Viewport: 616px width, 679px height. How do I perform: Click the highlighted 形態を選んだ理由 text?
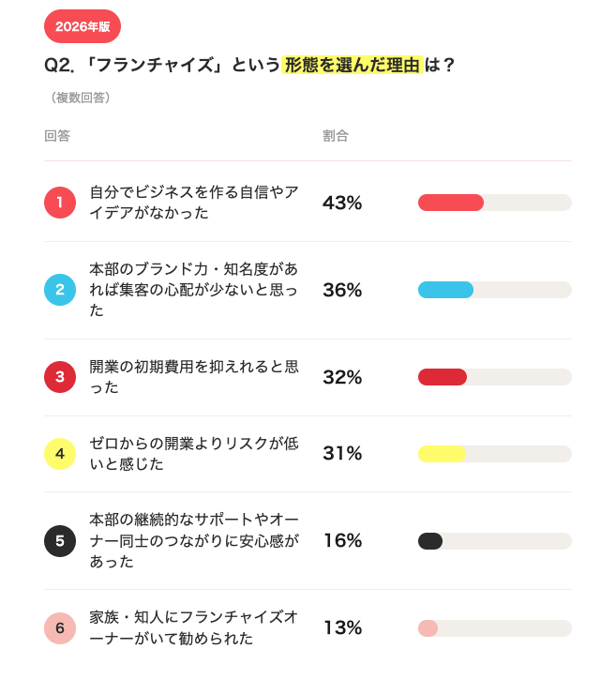352,65
